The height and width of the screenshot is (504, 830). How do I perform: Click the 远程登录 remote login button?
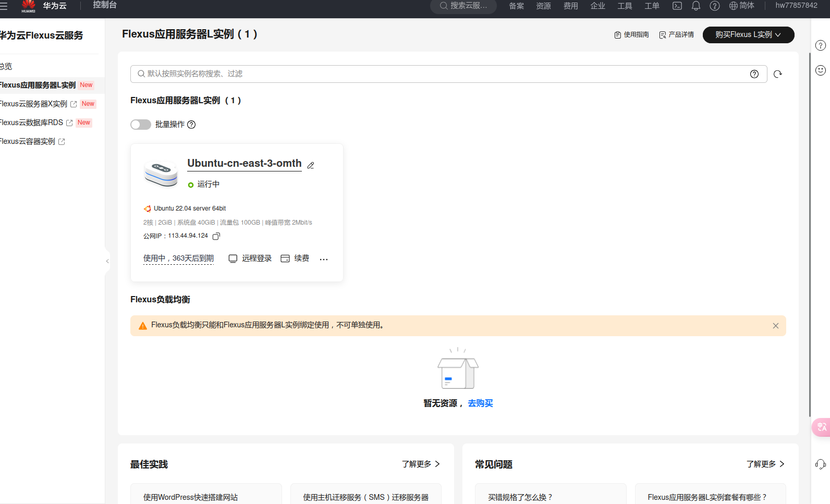250,259
